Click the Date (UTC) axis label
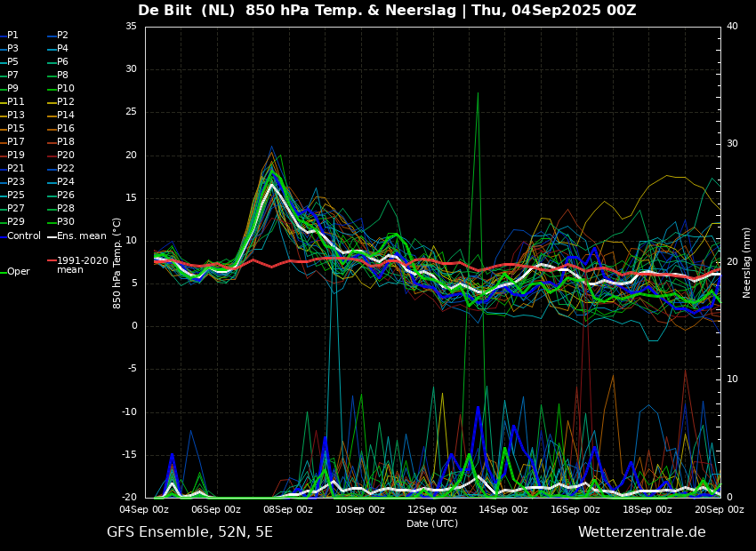Image resolution: width=756 pixels, height=551 pixels. (432, 523)
